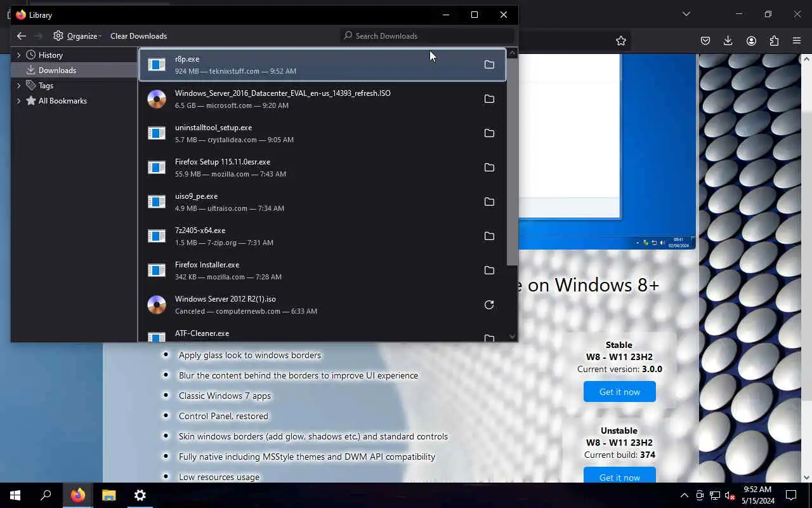This screenshot has height=508, width=812.
Task: Go back in Library window
Action: 22,36
